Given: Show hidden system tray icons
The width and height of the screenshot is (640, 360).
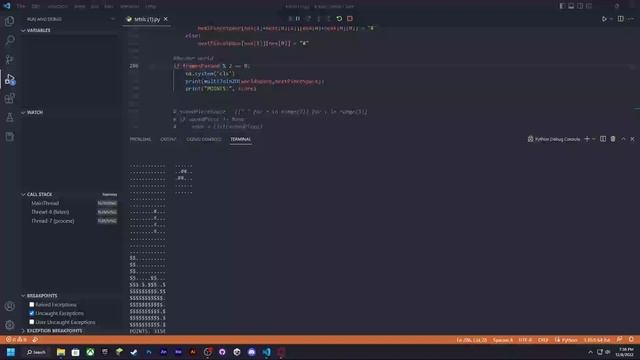Looking at the screenshot, I should pos(590,352).
